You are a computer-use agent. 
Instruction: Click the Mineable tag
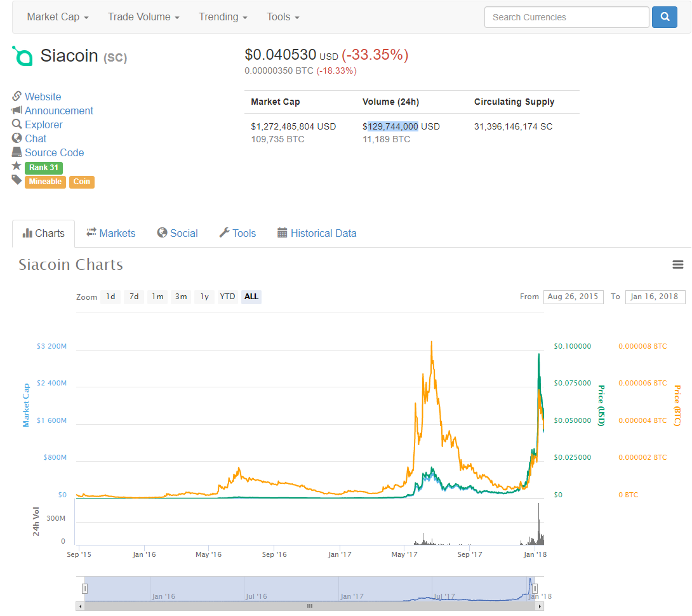click(x=45, y=182)
